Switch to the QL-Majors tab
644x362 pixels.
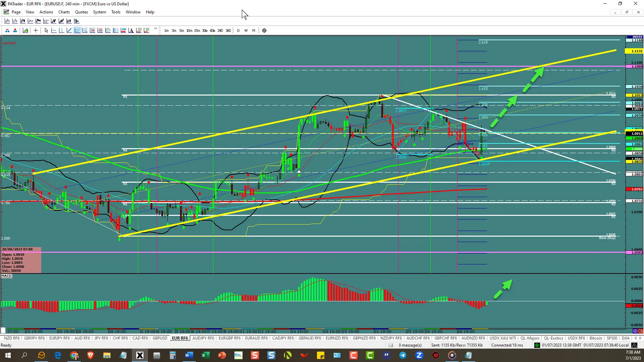pos(530,338)
